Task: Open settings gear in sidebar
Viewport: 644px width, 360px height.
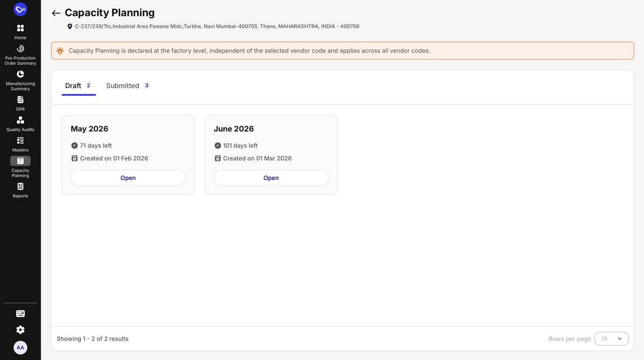Action: pyautogui.click(x=20, y=330)
